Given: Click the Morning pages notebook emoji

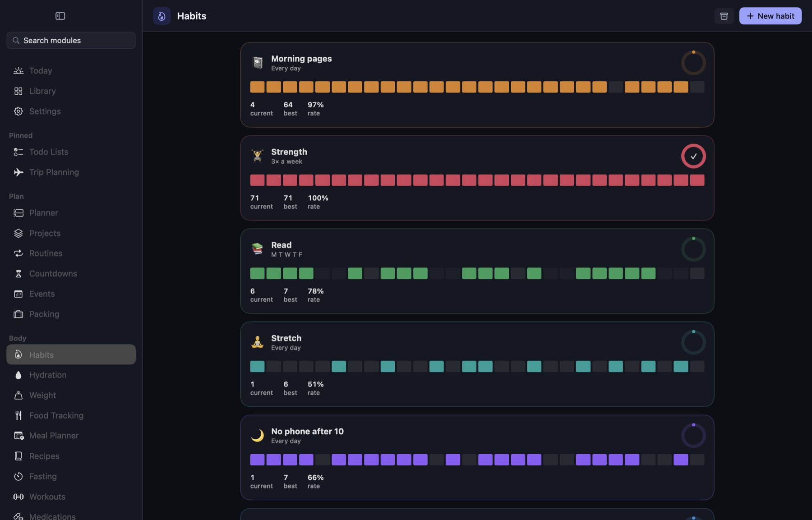Looking at the screenshot, I should coord(257,63).
